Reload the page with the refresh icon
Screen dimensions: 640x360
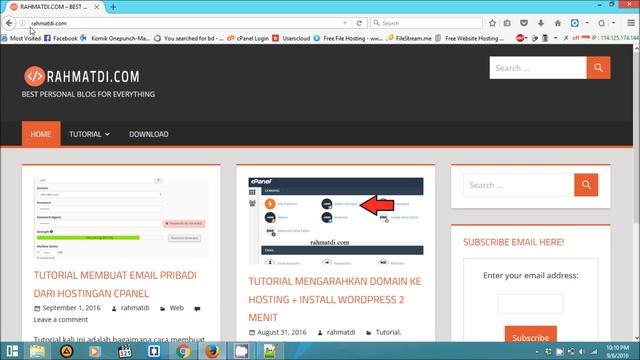359,23
